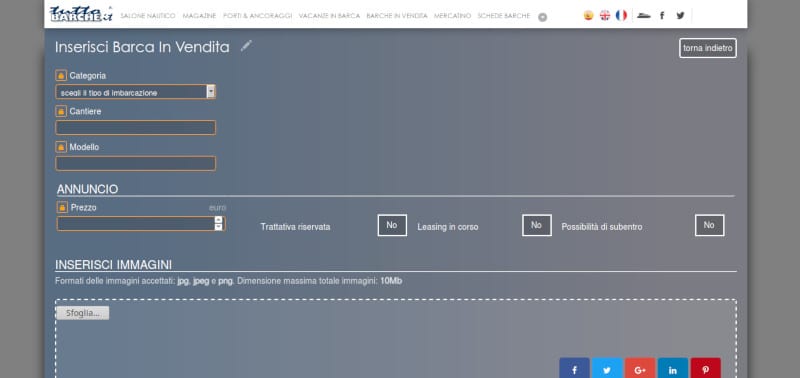Expand the extra menu items arrow in navigation
The width and height of the screenshot is (800, 378).
point(542,17)
